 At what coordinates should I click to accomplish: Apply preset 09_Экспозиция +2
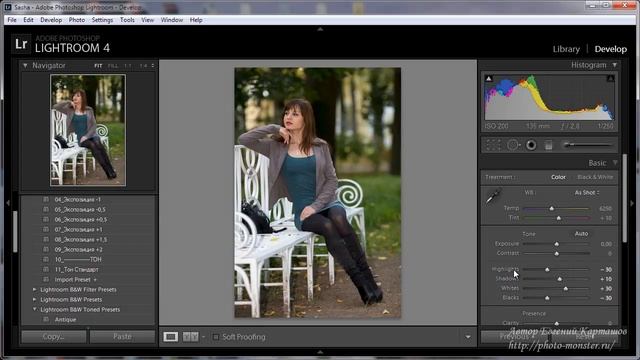tap(78, 249)
